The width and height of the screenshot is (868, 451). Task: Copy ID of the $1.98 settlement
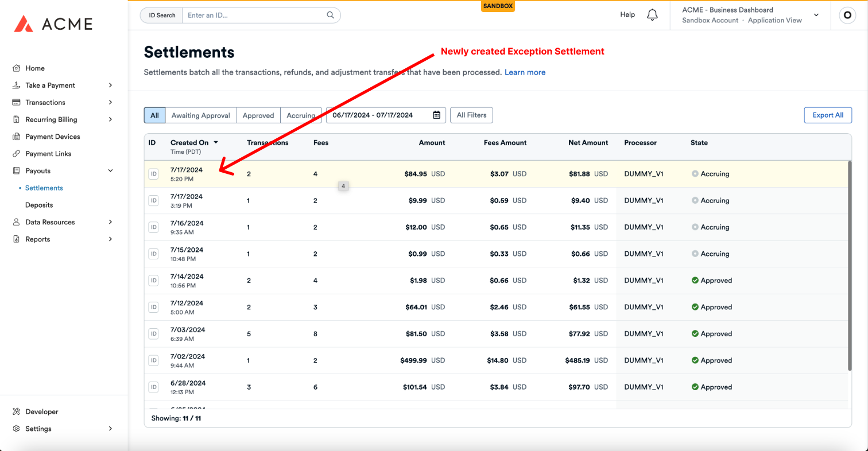153,281
